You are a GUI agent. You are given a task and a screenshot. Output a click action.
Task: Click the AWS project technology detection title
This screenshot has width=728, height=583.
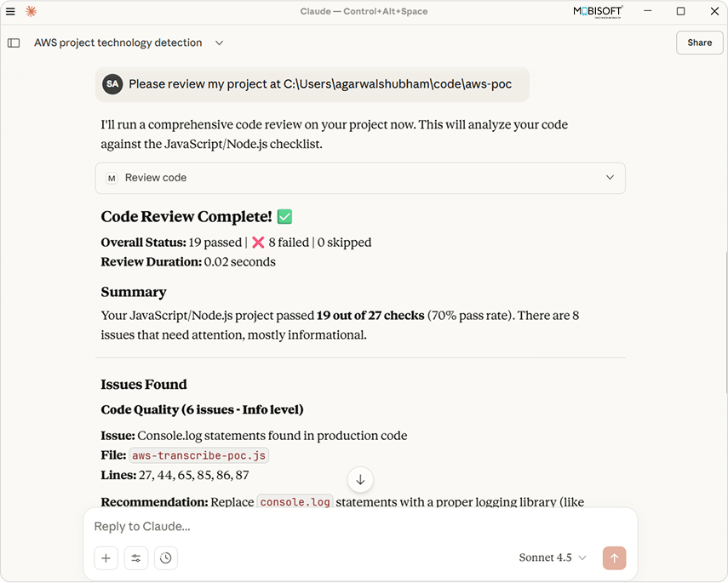[x=118, y=43]
